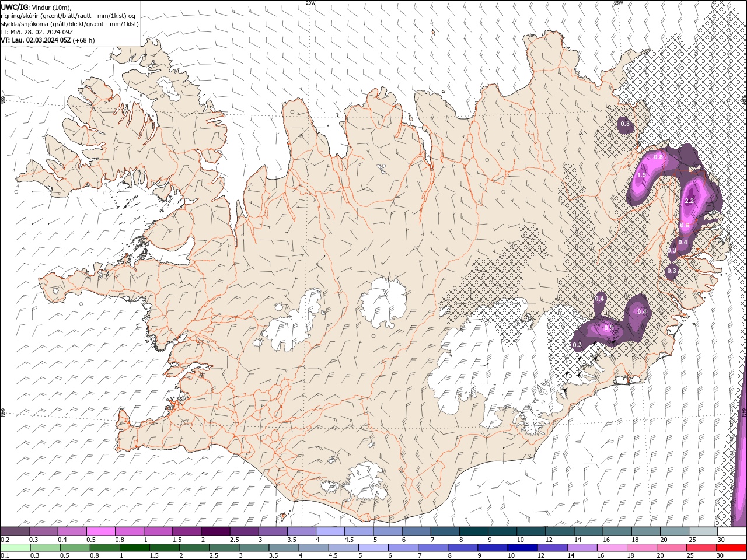Click the 'VT: Lau. 02.03.2024 05Z (+68 h)' valid time

[x=48, y=40]
